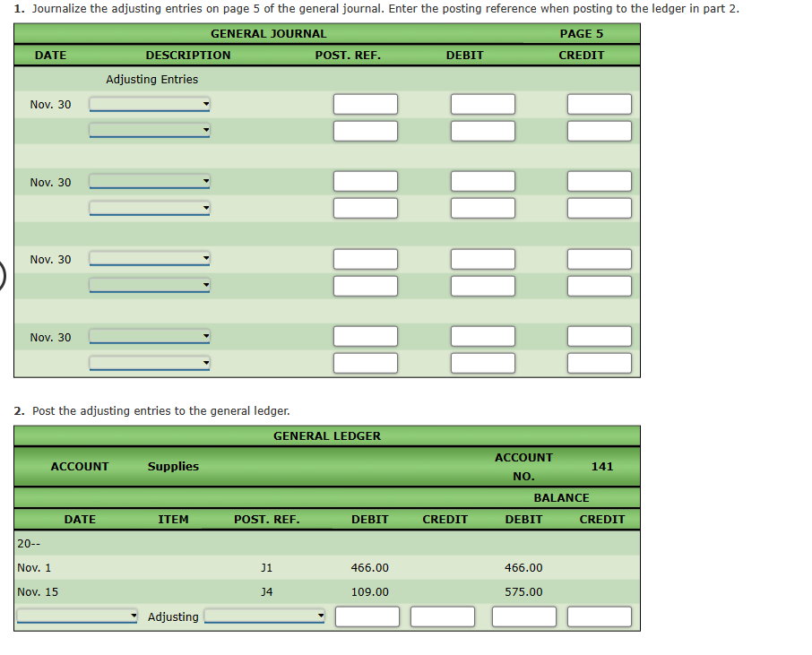Click the 575.00 balance for Nov. 15

523,592
